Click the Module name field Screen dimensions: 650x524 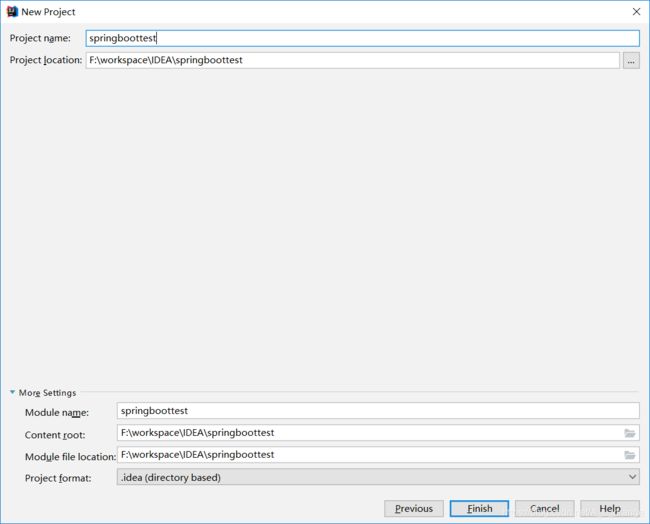point(378,411)
